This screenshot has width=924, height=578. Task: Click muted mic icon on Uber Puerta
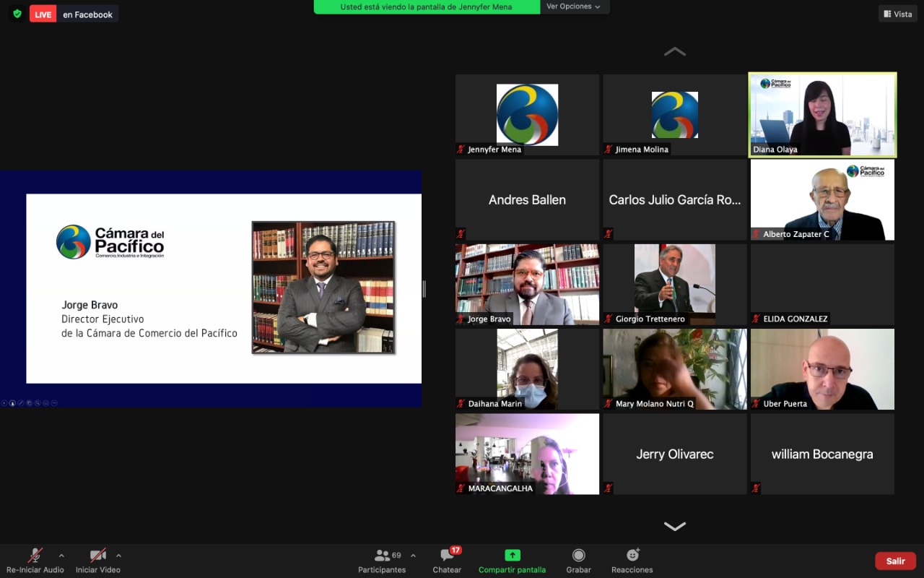(756, 404)
